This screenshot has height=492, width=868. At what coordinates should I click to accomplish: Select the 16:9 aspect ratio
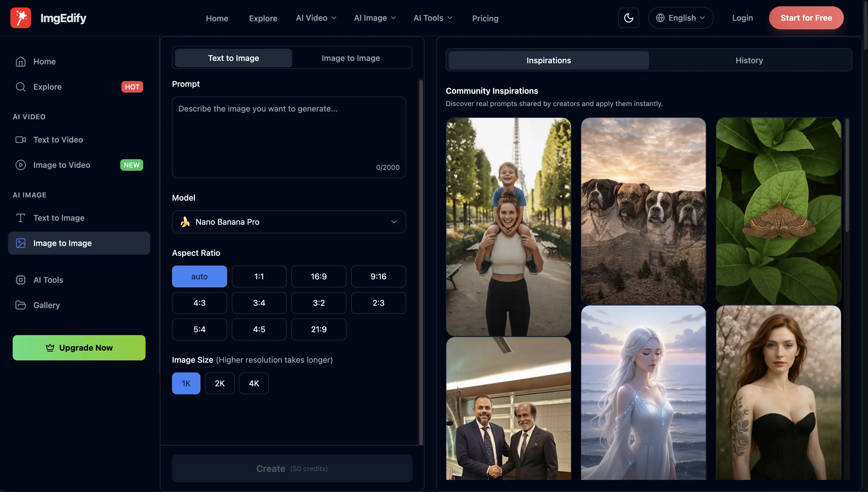pyautogui.click(x=319, y=276)
